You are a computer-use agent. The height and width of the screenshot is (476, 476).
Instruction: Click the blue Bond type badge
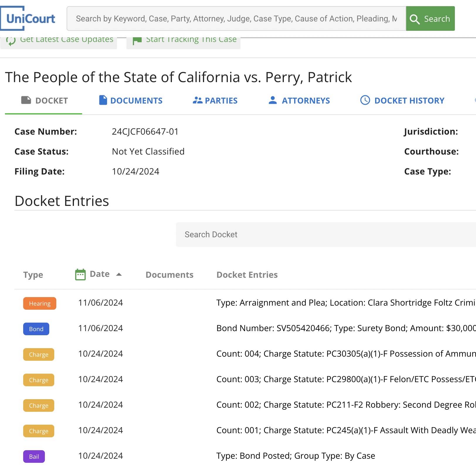[36, 329]
